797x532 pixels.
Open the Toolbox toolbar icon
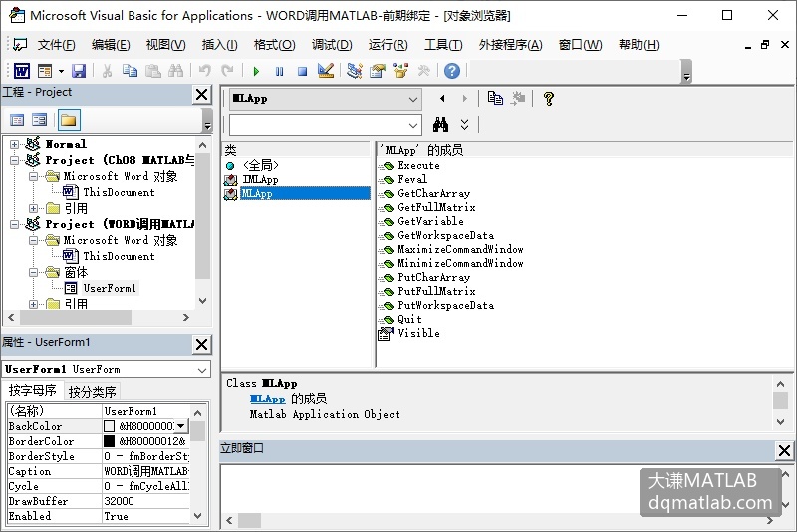(423, 71)
